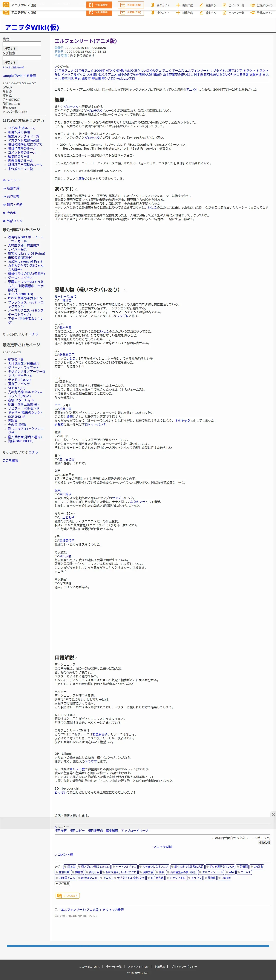
Task: Open the アームス tag chip
Action: pyautogui.click(x=244, y=872)
